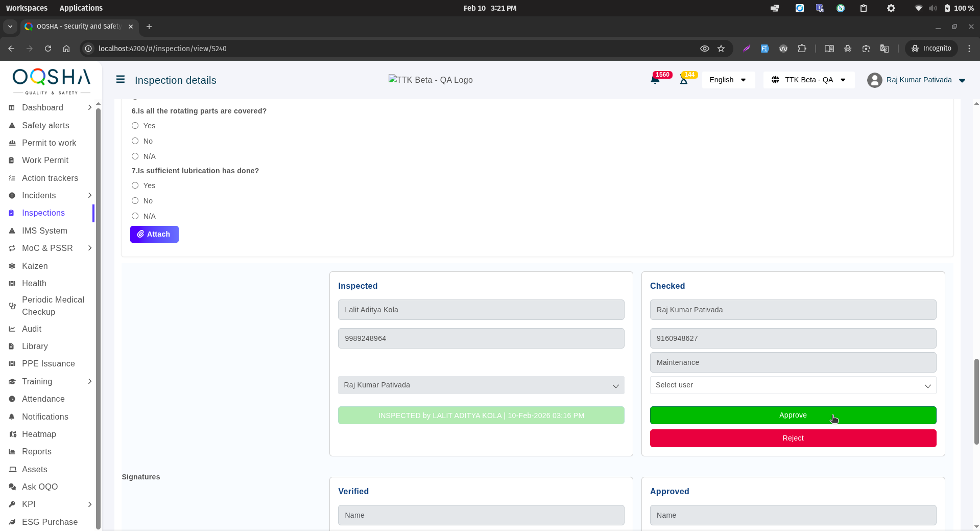Select No for sufficient lubrication question
Image resolution: width=980 pixels, height=531 pixels.
135,201
